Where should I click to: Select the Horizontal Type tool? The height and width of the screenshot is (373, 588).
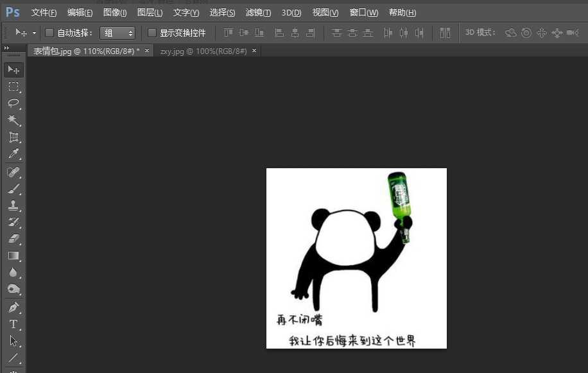(13, 324)
